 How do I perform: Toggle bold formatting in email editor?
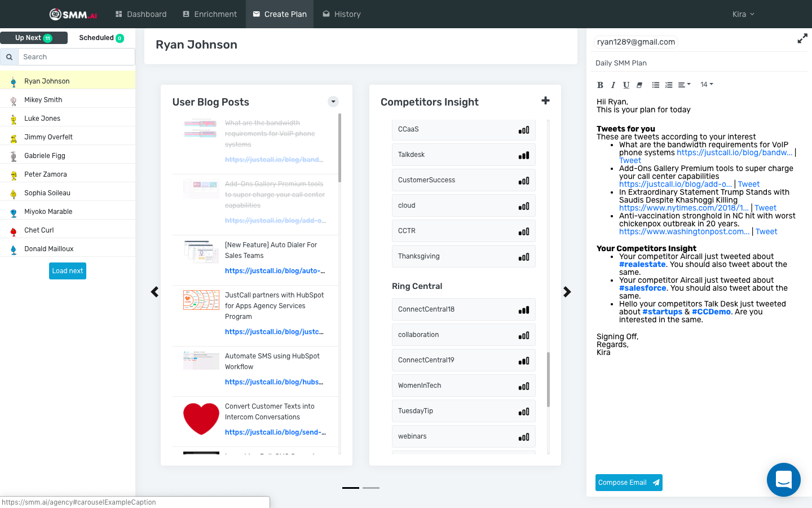point(600,85)
